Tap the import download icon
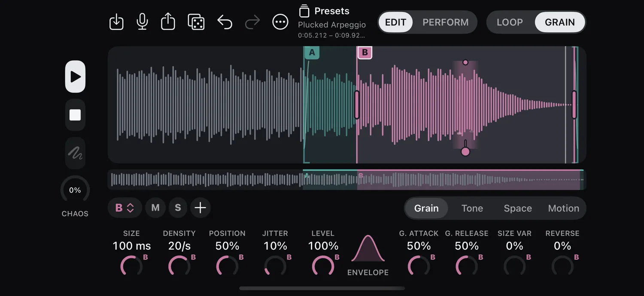The height and width of the screenshot is (296, 644). coord(116,22)
